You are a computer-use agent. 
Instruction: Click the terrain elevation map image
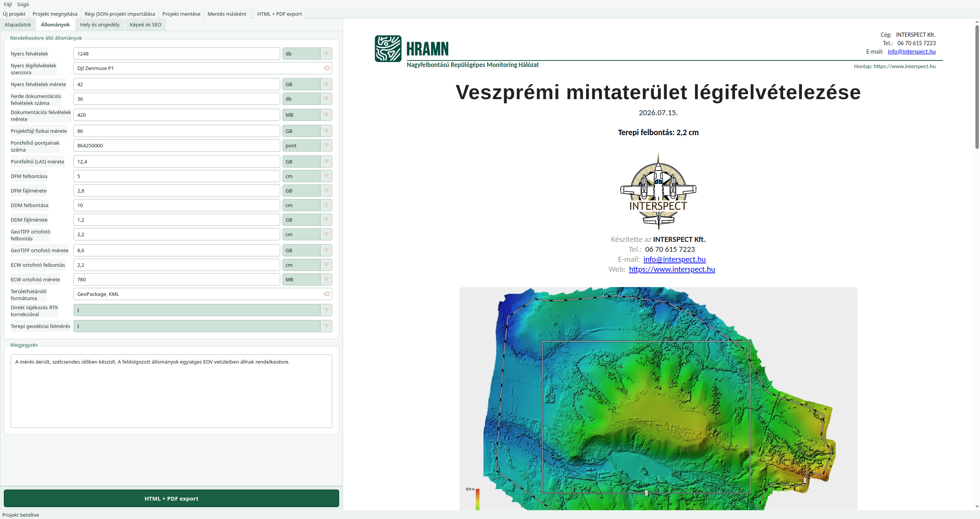point(658,398)
